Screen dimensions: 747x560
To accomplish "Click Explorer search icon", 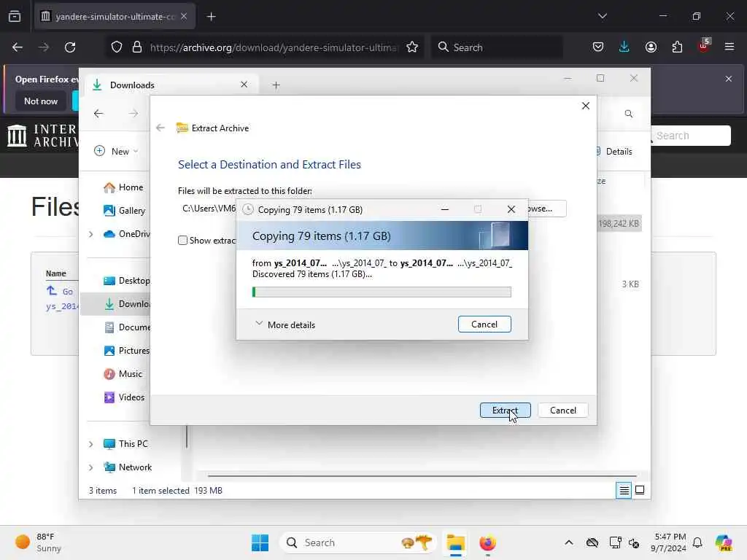I will 628,113.
